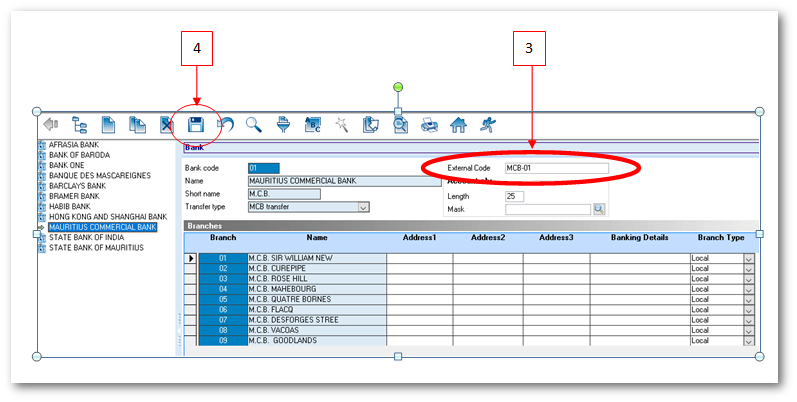
Task: Select AFRASIA BANK in bank list
Action: click(73, 145)
